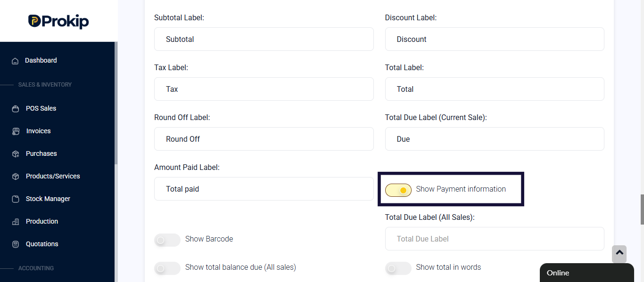
Task: Click the Prokip logo
Action: [58, 21]
